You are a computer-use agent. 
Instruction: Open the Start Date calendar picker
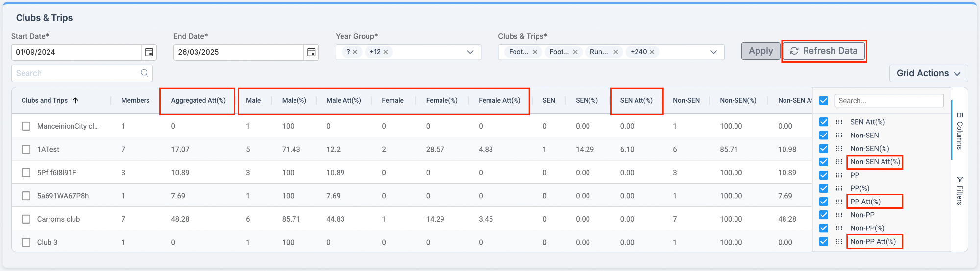coord(149,52)
